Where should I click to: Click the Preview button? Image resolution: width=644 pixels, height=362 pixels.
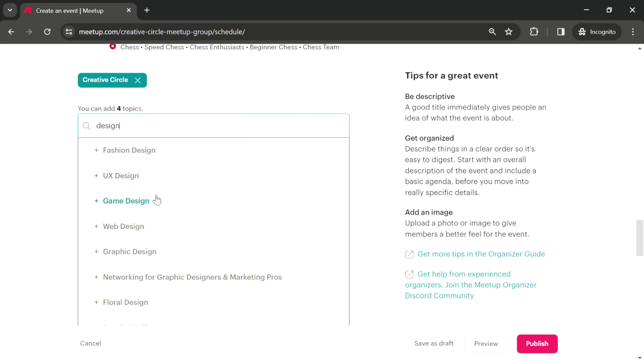point(486,343)
